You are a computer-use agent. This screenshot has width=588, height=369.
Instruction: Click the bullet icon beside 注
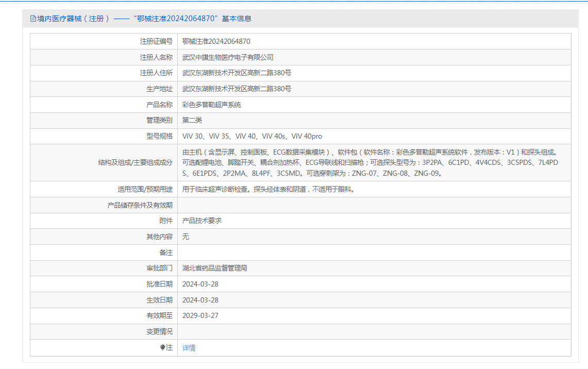click(163, 348)
